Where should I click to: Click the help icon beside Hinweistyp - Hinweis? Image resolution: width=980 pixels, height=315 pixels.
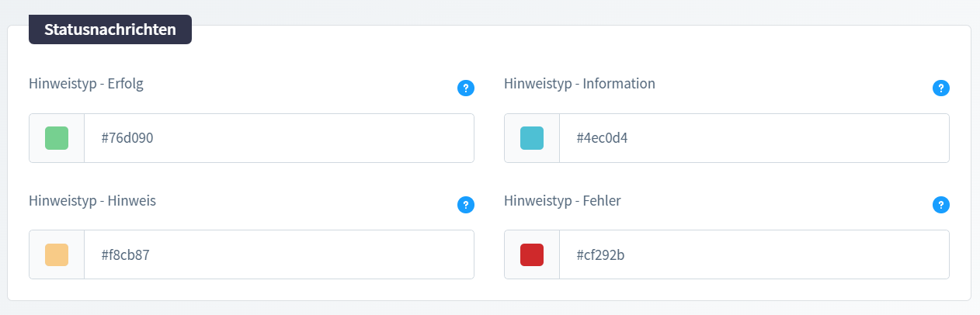point(466,205)
